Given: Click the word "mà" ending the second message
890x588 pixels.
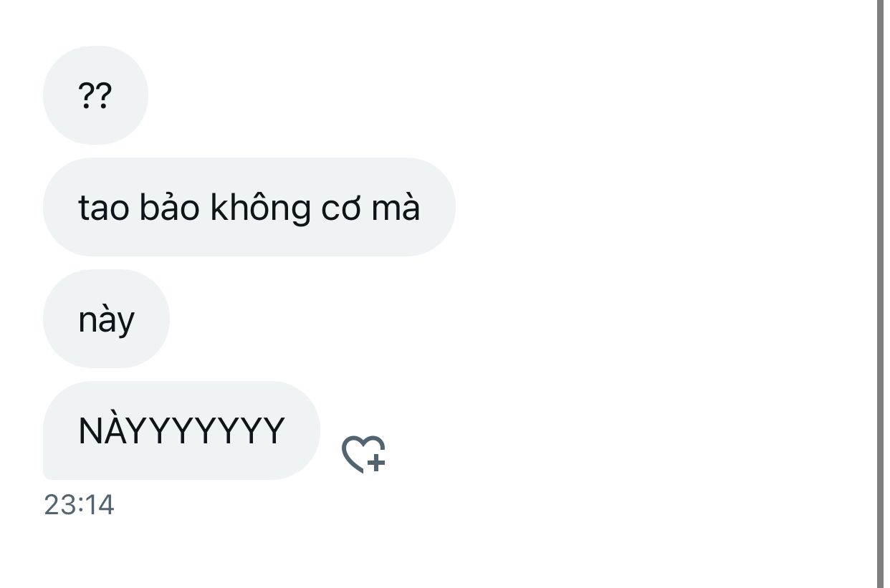Looking at the screenshot, I should (x=396, y=208).
